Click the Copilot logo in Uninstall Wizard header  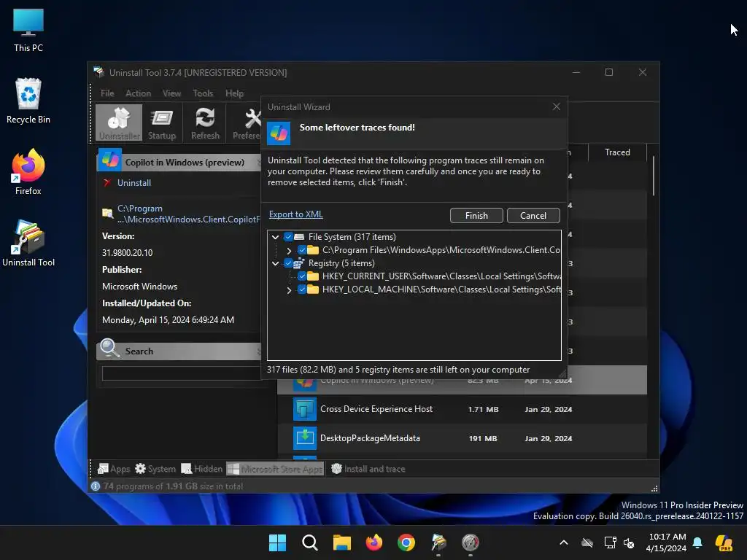[x=279, y=133]
